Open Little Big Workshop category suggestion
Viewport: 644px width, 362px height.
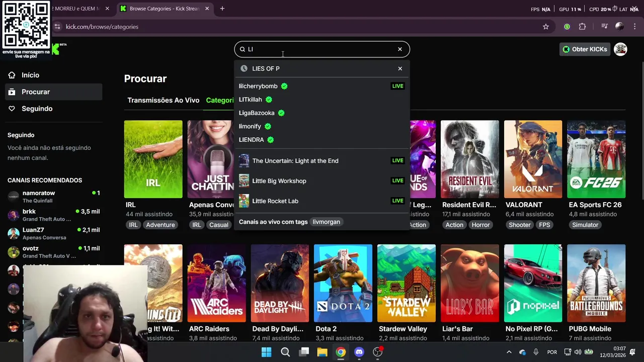click(x=322, y=181)
